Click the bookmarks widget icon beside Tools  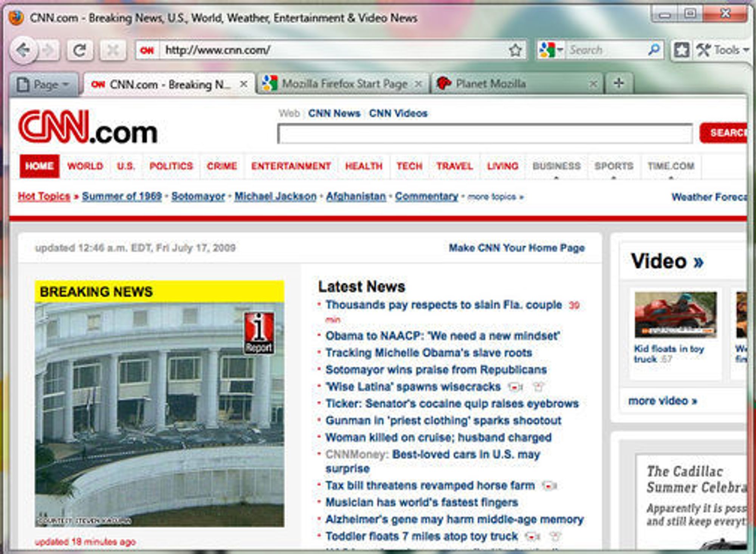[682, 50]
